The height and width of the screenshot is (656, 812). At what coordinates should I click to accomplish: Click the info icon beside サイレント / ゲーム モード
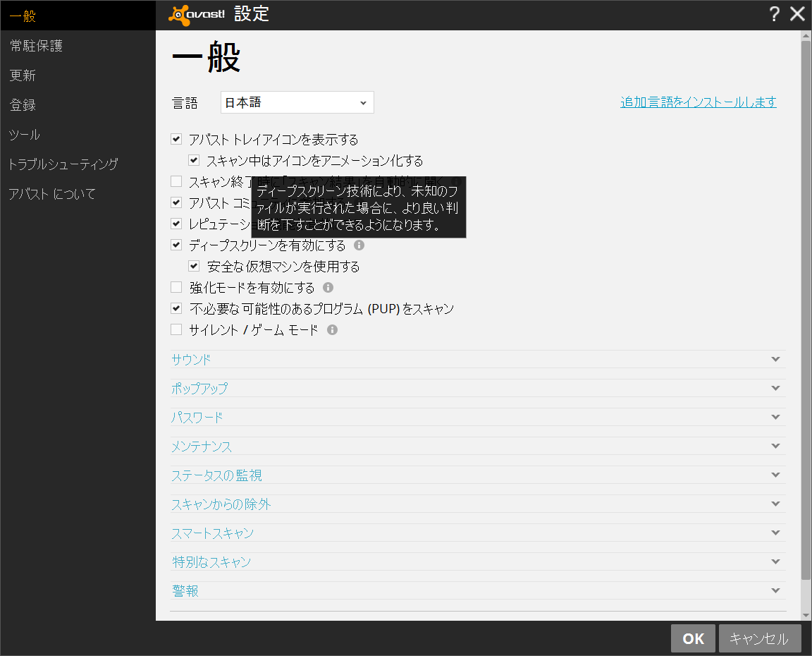click(x=331, y=329)
